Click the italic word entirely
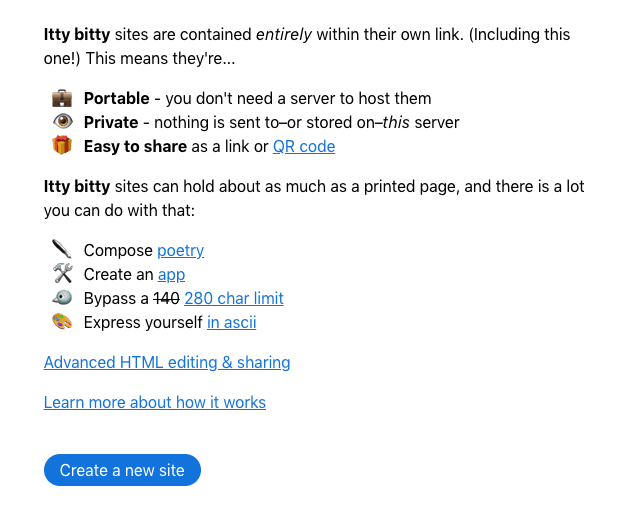626x512 pixels. click(283, 35)
